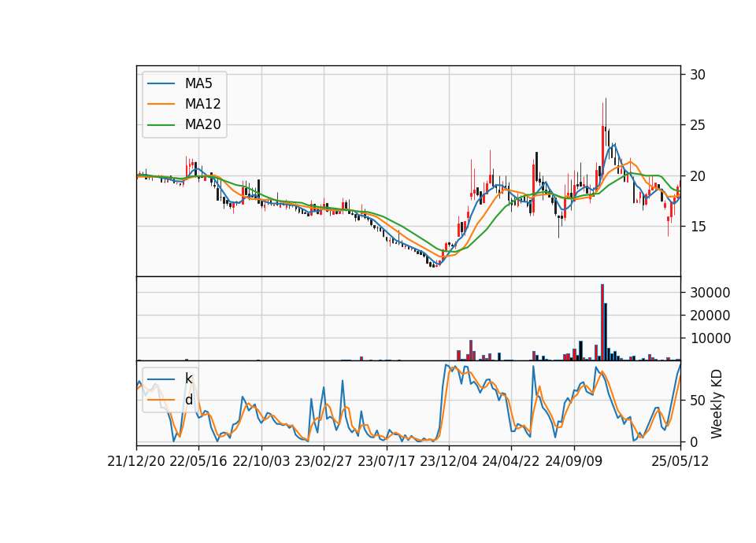This screenshot has width=756, height=543.
Task: Click the 25/05/12 date axis label
Action: pos(680,461)
